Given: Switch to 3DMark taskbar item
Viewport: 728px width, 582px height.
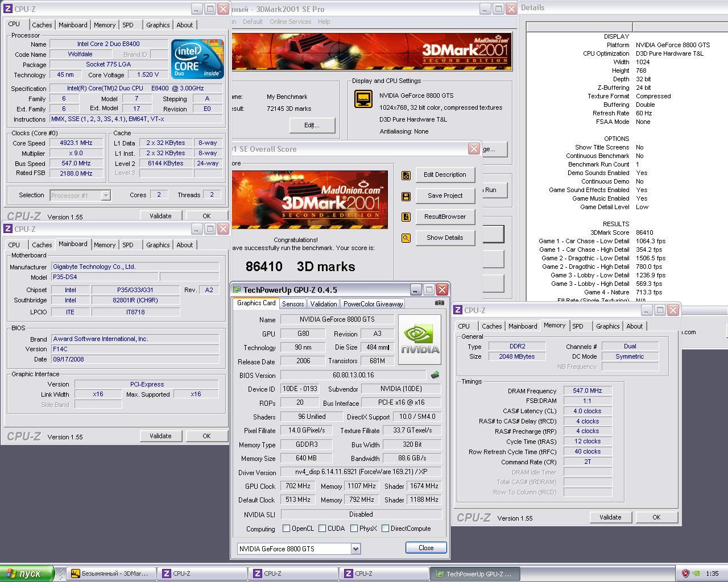Looking at the screenshot, I should 111,573.
